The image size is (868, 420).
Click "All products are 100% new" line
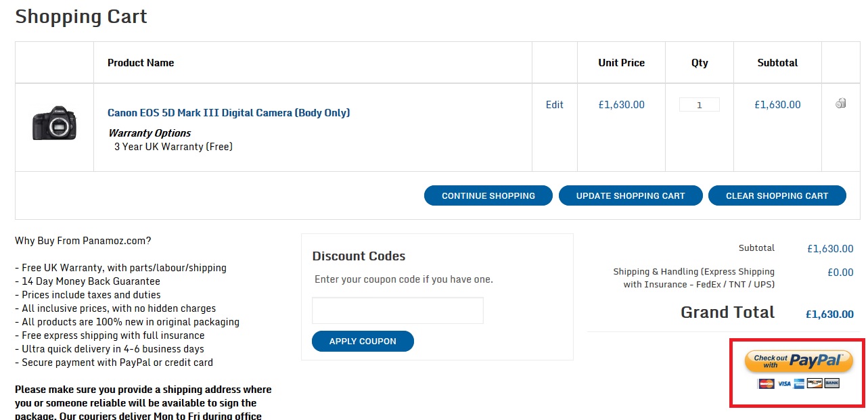[x=127, y=322]
